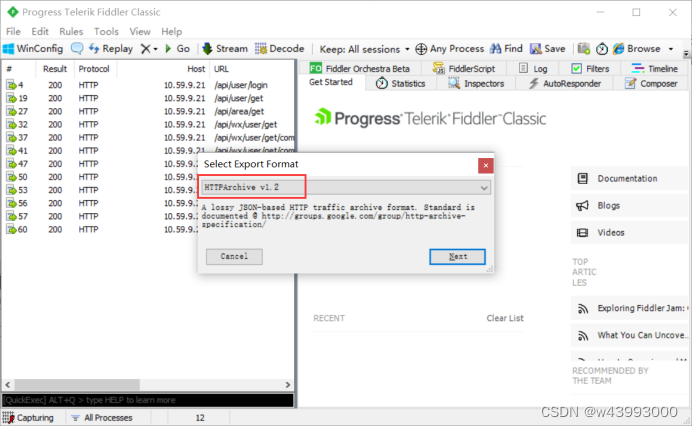Toggle Stream mode in the toolbar
Viewport: 693px width, 427px height.
coord(225,49)
